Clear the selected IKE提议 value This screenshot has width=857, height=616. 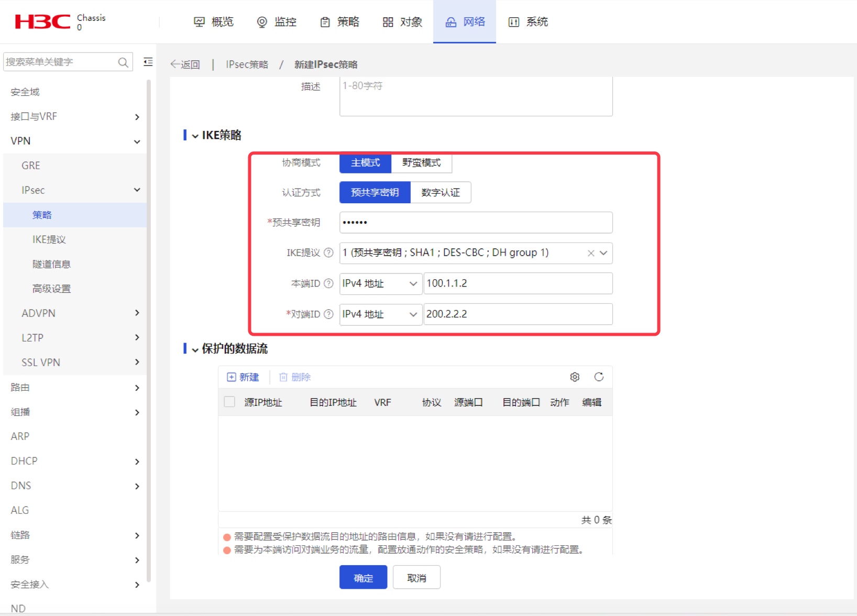(x=591, y=253)
